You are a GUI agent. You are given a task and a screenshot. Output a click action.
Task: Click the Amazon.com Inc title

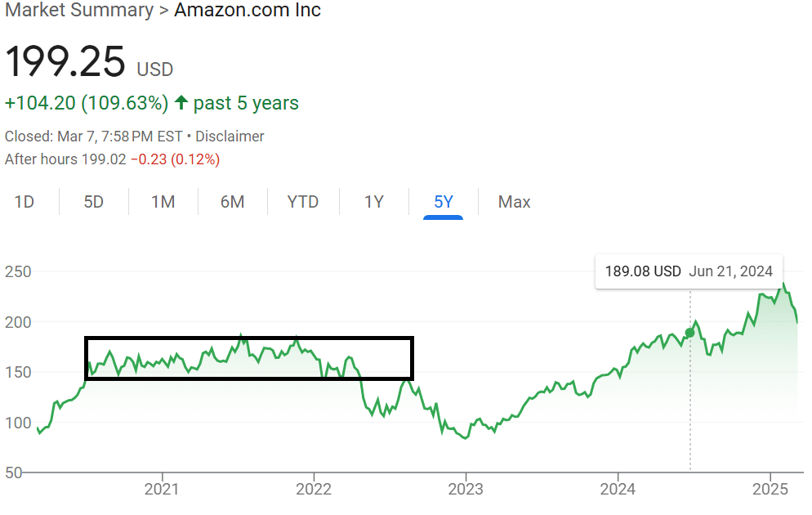coord(248,11)
